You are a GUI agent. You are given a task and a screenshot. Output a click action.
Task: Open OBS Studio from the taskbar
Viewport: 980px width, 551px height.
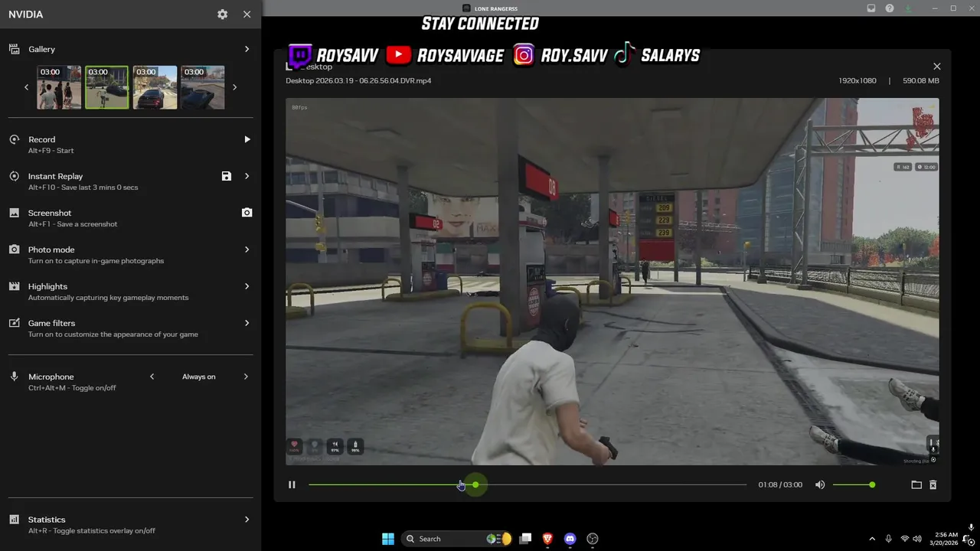tap(593, 539)
